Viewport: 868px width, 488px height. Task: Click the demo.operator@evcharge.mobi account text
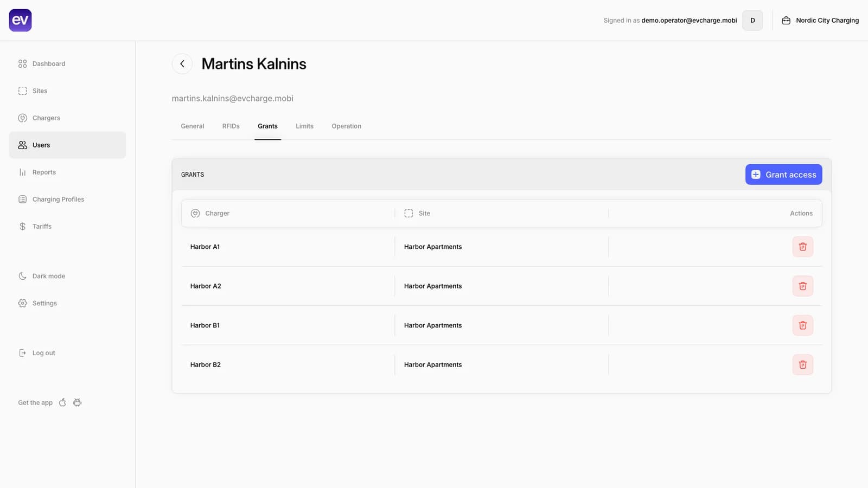pos(689,20)
